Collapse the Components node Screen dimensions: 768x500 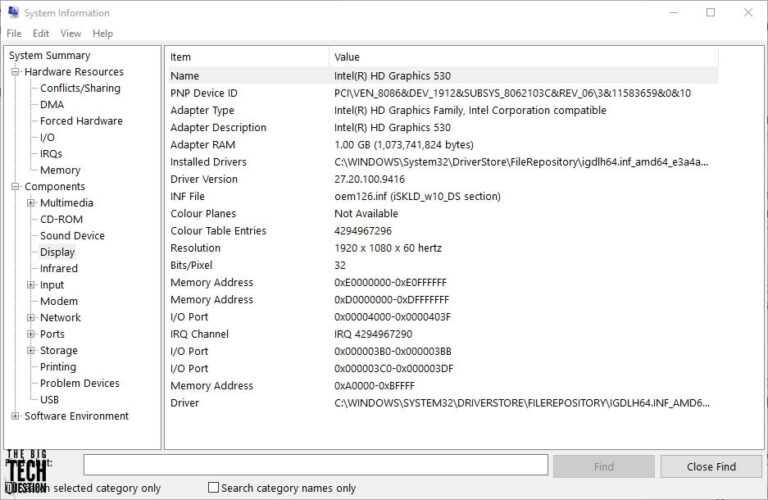click(15, 187)
